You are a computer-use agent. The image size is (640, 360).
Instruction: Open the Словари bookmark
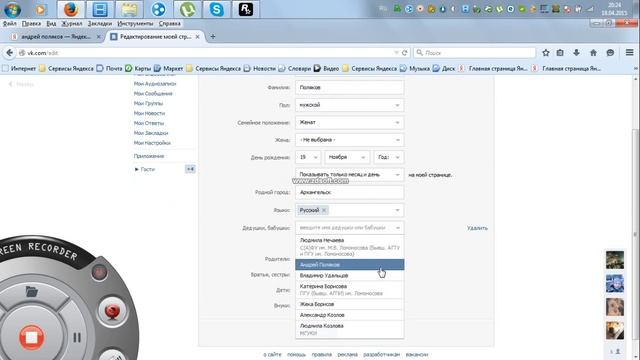click(295, 69)
